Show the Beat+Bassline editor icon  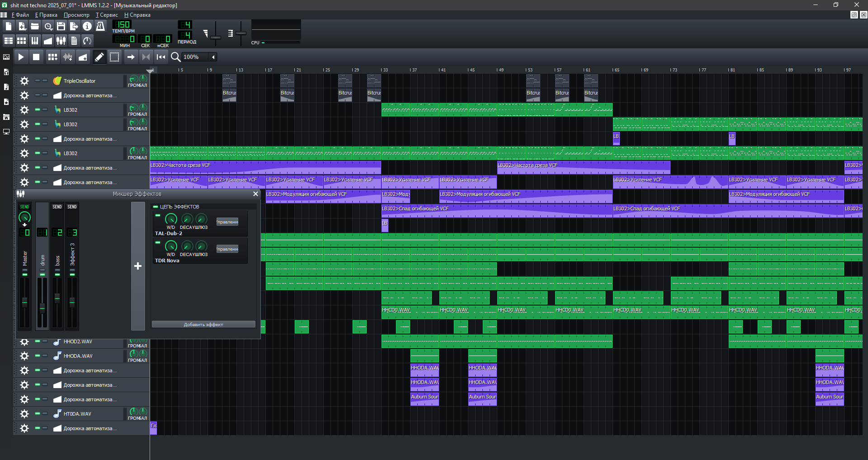pyautogui.click(x=21, y=41)
